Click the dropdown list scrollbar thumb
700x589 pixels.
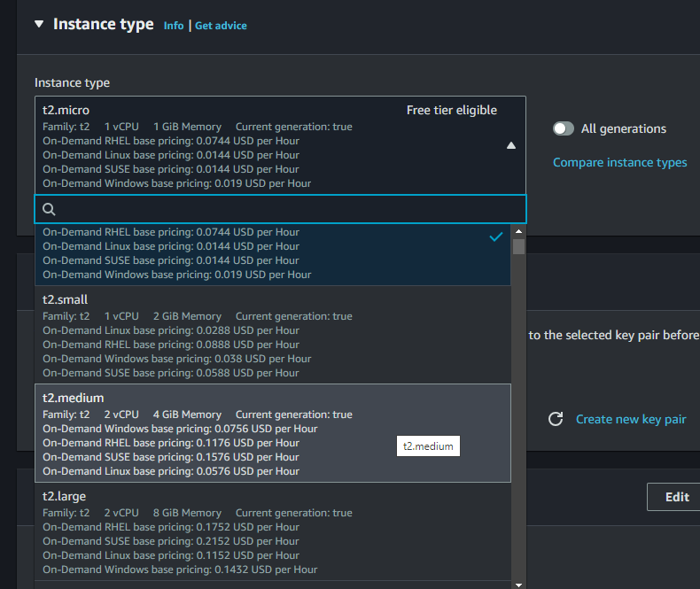pos(518,247)
